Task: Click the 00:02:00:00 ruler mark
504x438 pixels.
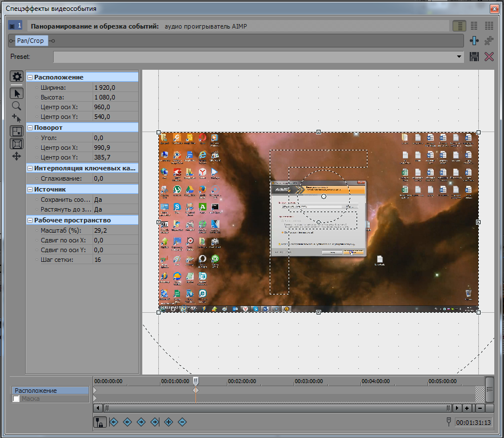Action: coord(242,381)
